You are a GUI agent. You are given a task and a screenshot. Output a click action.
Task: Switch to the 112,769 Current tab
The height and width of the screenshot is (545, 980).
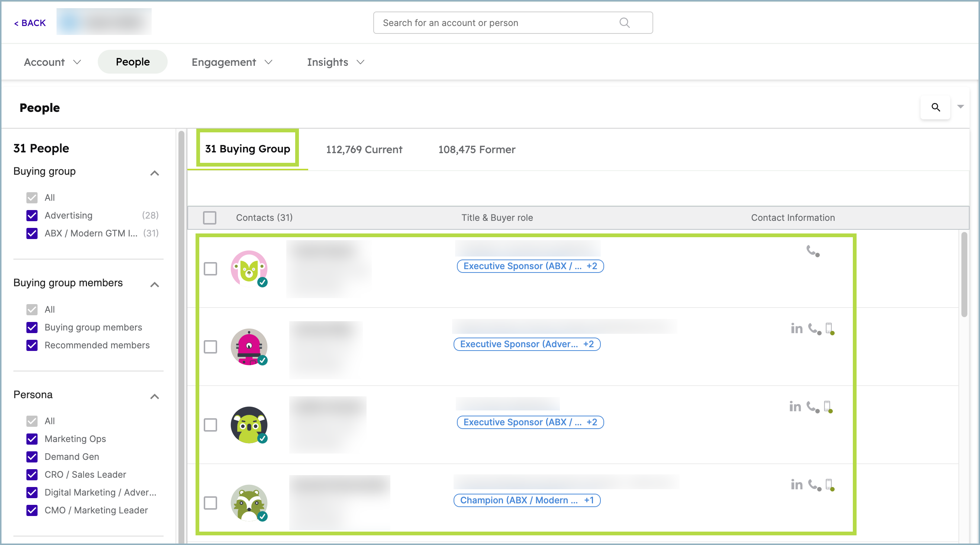click(364, 149)
